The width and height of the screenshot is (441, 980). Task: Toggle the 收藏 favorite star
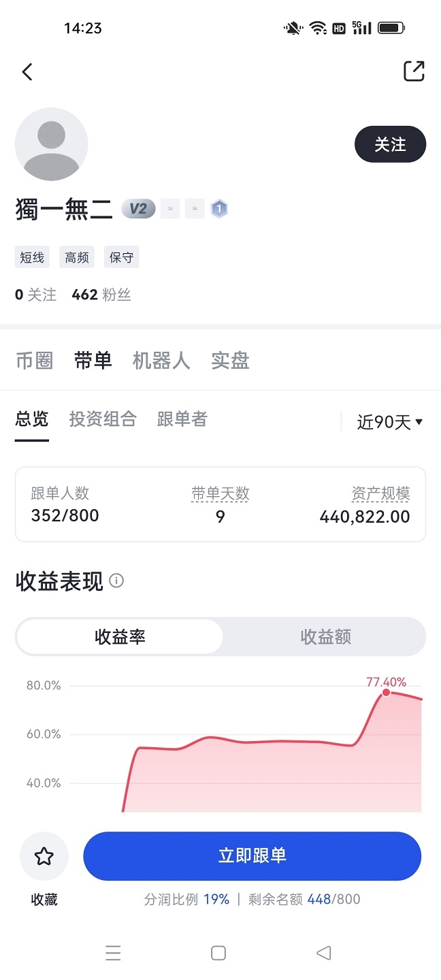pyautogui.click(x=44, y=856)
